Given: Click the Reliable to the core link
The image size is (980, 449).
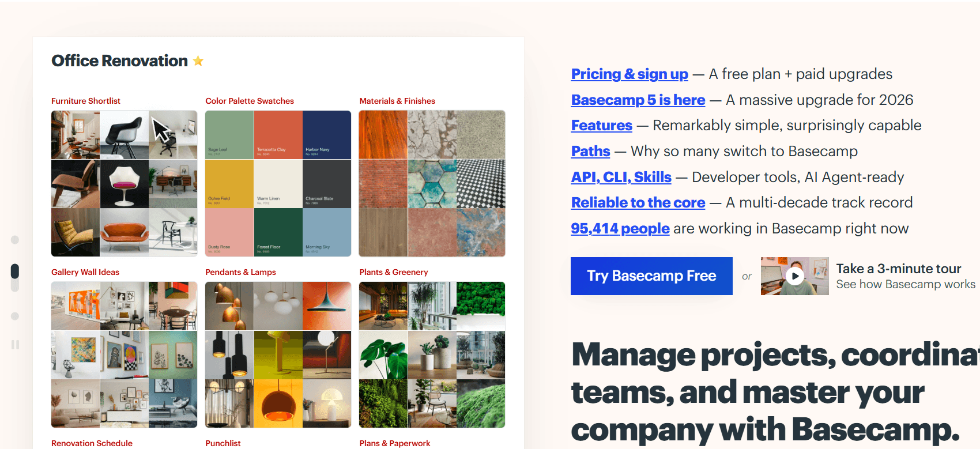Looking at the screenshot, I should pos(638,202).
